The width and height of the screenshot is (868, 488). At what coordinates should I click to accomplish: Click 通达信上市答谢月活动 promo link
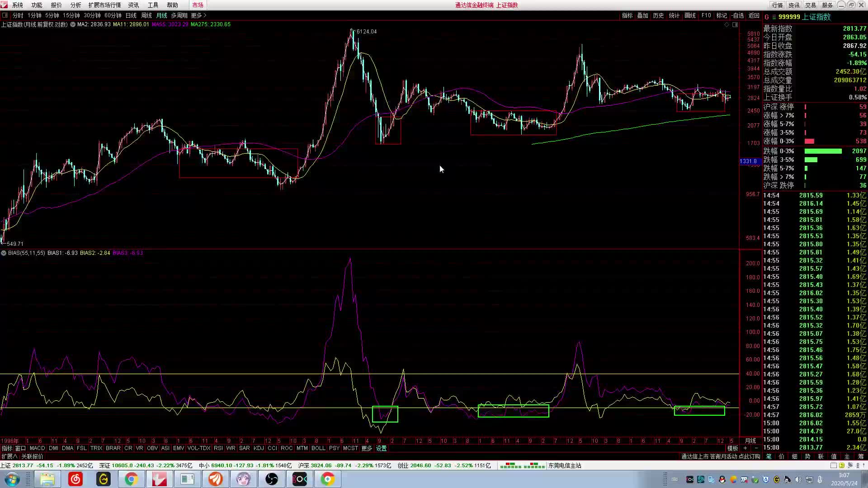[721, 457]
